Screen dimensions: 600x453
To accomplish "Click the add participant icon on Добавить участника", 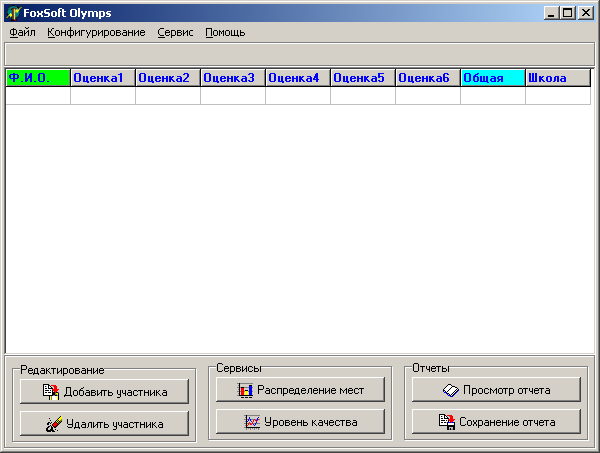I will [51, 391].
